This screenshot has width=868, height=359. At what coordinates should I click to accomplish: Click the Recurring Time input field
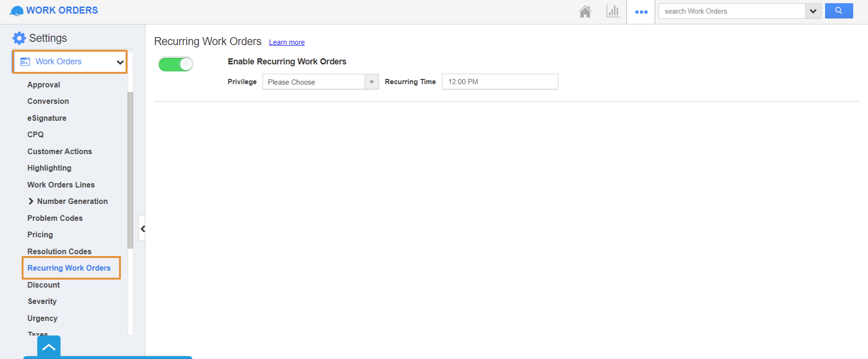tap(500, 82)
